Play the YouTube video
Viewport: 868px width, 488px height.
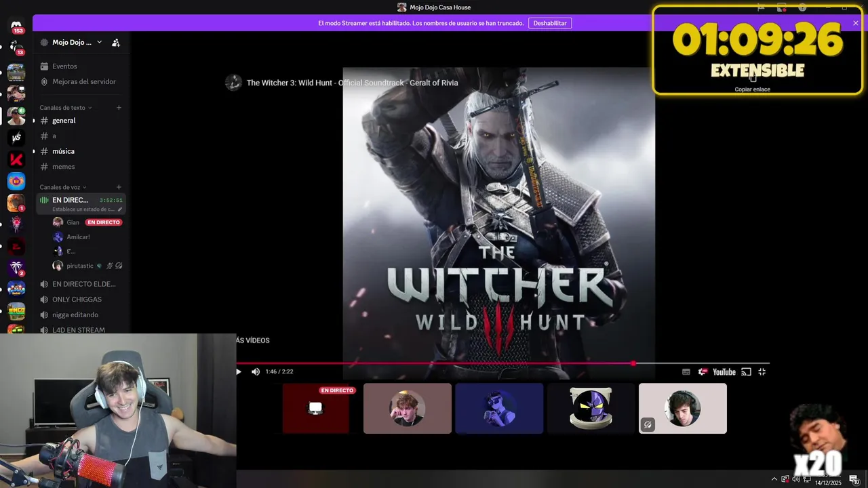[x=239, y=371]
